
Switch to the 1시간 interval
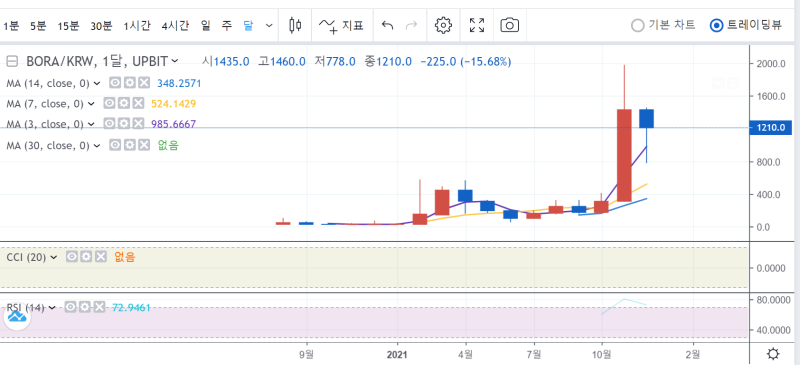click(137, 26)
